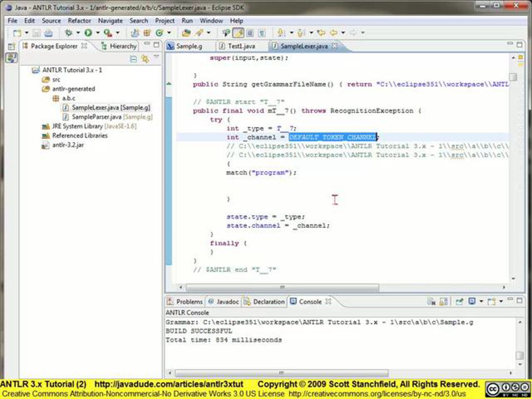Open the Problems view tab
This screenshot has height=399, width=532.
point(185,302)
